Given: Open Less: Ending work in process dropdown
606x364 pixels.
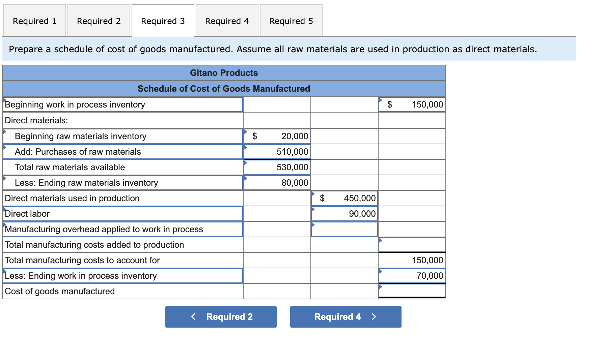Looking at the screenshot, I should [123, 276].
